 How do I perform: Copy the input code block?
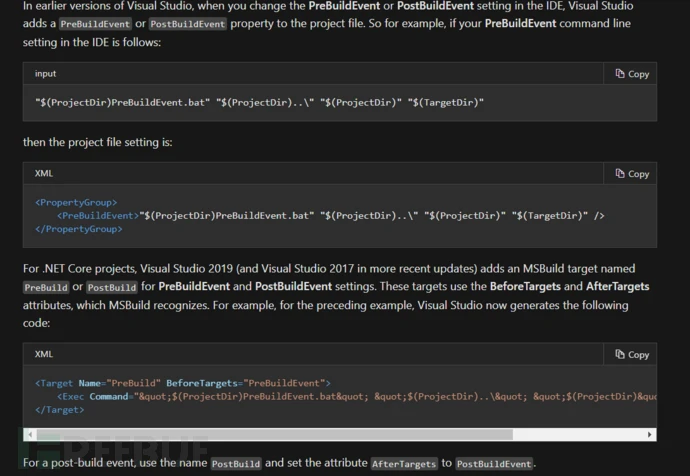(x=631, y=74)
